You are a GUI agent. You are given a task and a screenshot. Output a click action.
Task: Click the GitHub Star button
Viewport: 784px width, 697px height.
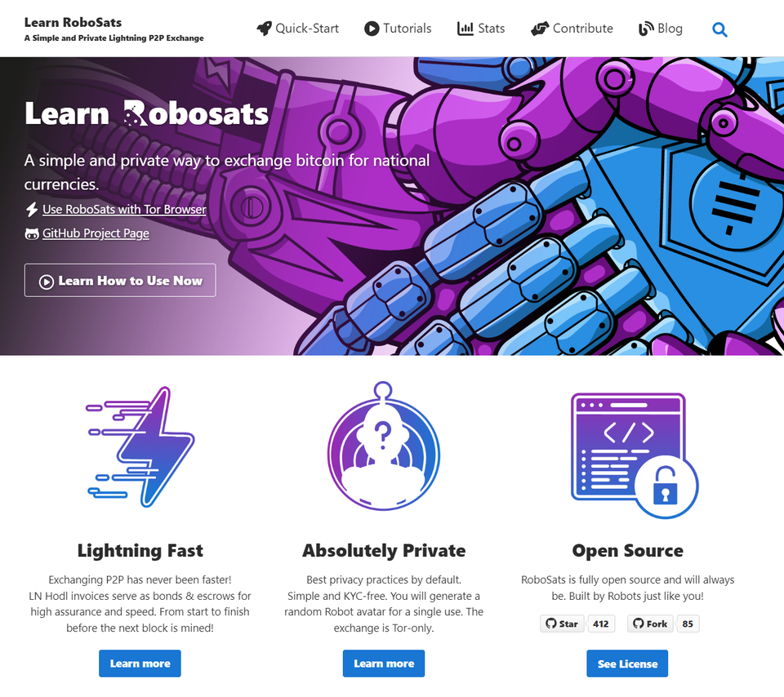coord(562,624)
